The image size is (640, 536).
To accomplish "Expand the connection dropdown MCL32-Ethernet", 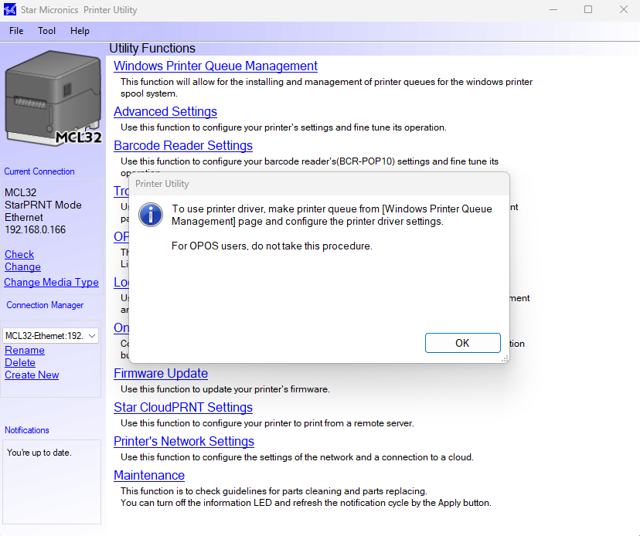I will [x=92, y=336].
